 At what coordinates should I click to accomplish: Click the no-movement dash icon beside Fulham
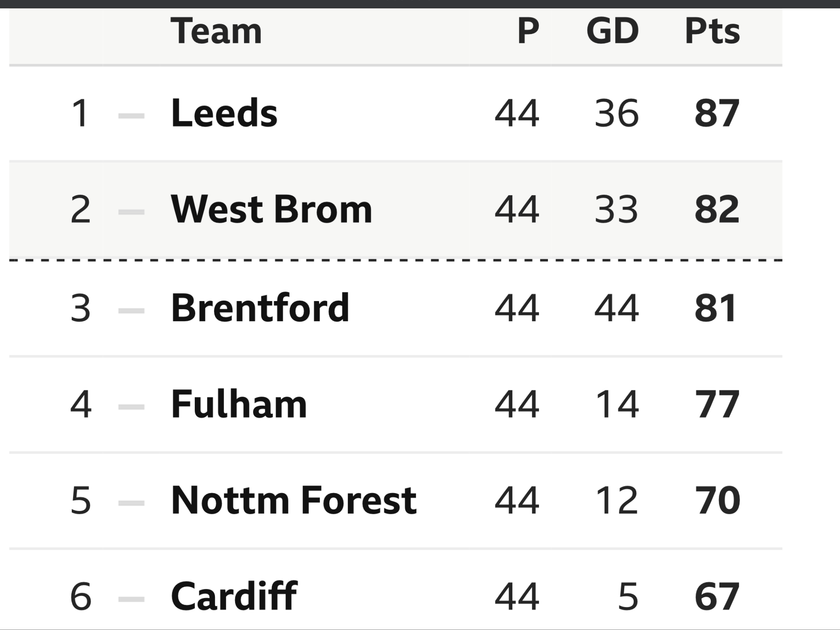[x=131, y=407]
